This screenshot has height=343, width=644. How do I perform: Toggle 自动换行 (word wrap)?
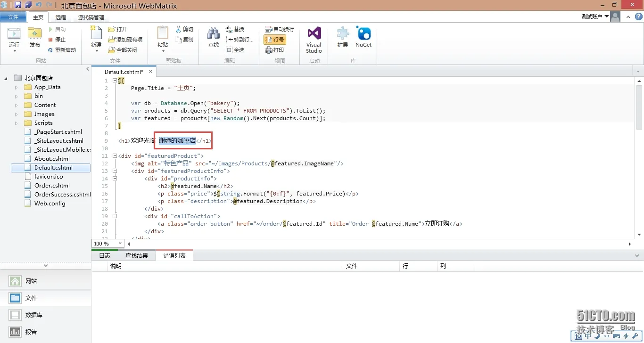click(x=280, y=29)
